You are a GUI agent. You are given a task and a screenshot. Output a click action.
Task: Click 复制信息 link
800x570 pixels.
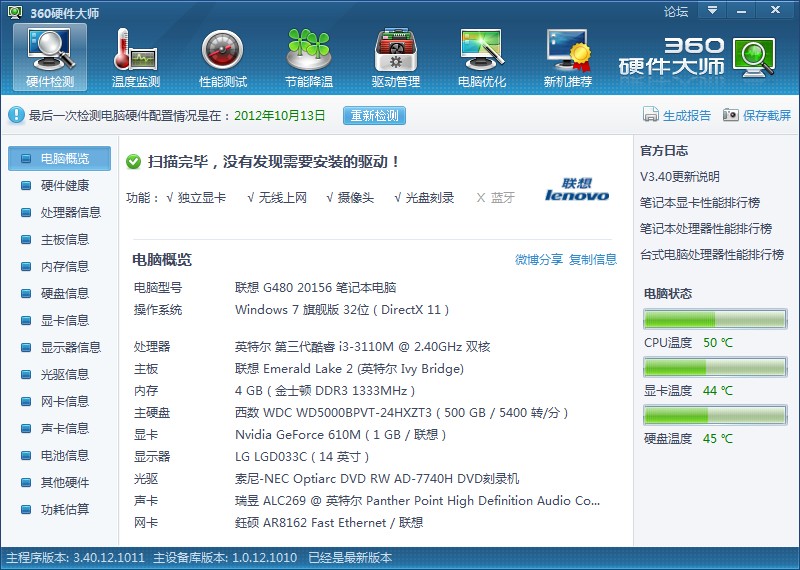click(593, 260)
